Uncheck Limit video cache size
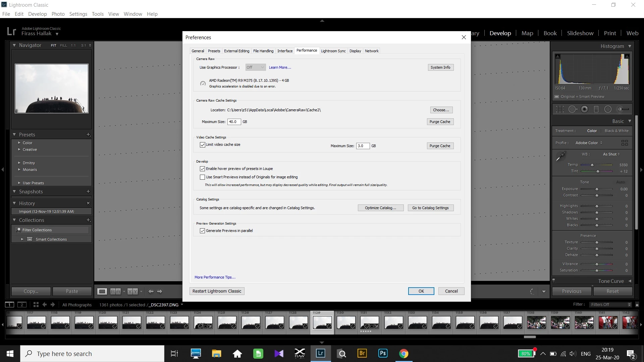644x362 pixels. pos(203,145)
